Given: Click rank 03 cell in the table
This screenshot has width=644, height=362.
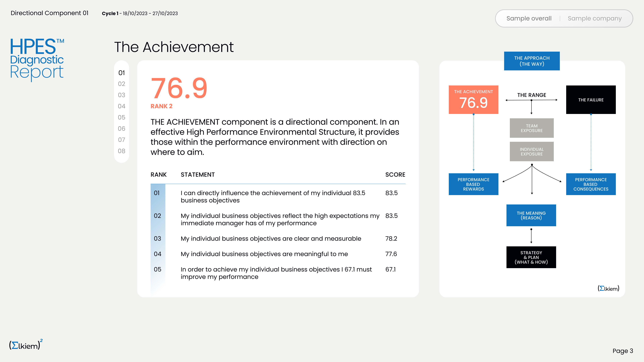Looking at the screenshot, I should pyautogui.click(x=157, y=238).
